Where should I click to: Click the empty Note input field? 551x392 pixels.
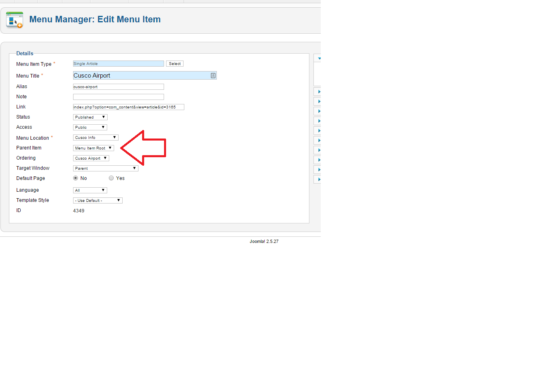tap(119, 97)
